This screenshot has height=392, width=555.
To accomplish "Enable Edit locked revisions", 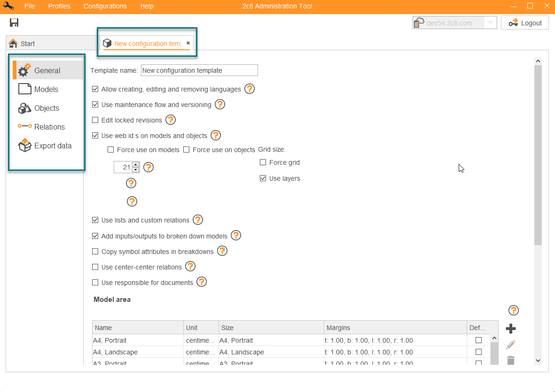I will (x=95, y=120).
